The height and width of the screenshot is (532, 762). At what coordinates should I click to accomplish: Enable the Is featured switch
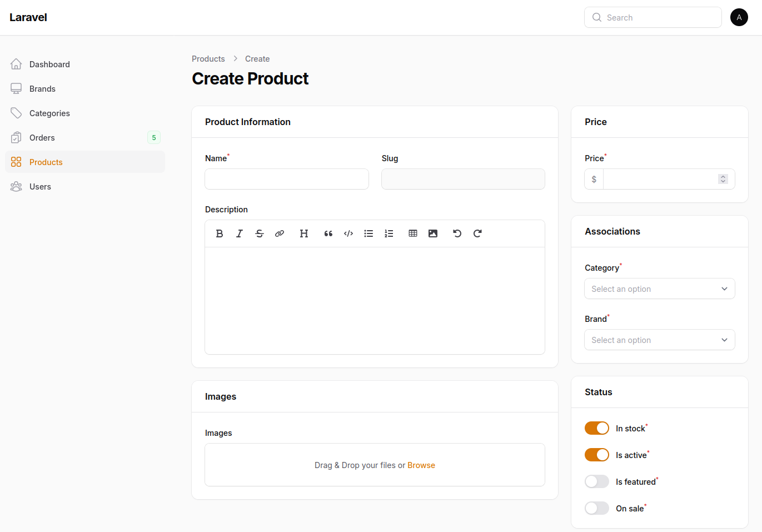[x=597, y=481]
